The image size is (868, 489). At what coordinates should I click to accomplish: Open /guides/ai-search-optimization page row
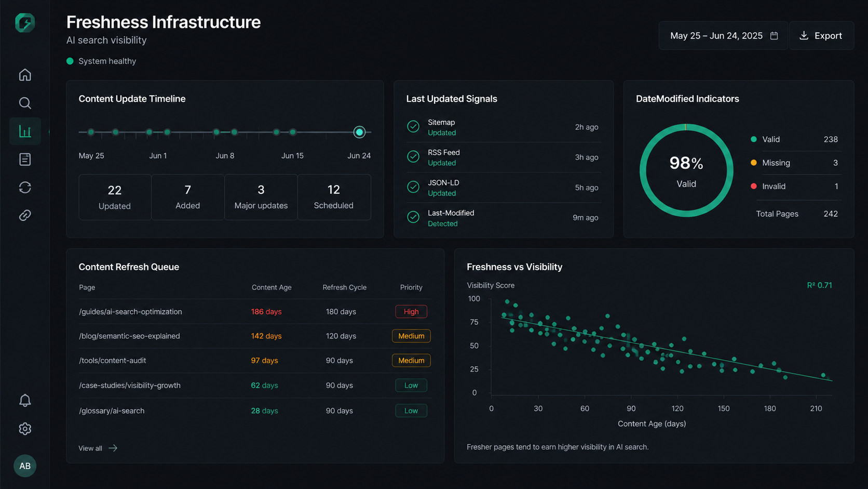[x=255, y=311]
